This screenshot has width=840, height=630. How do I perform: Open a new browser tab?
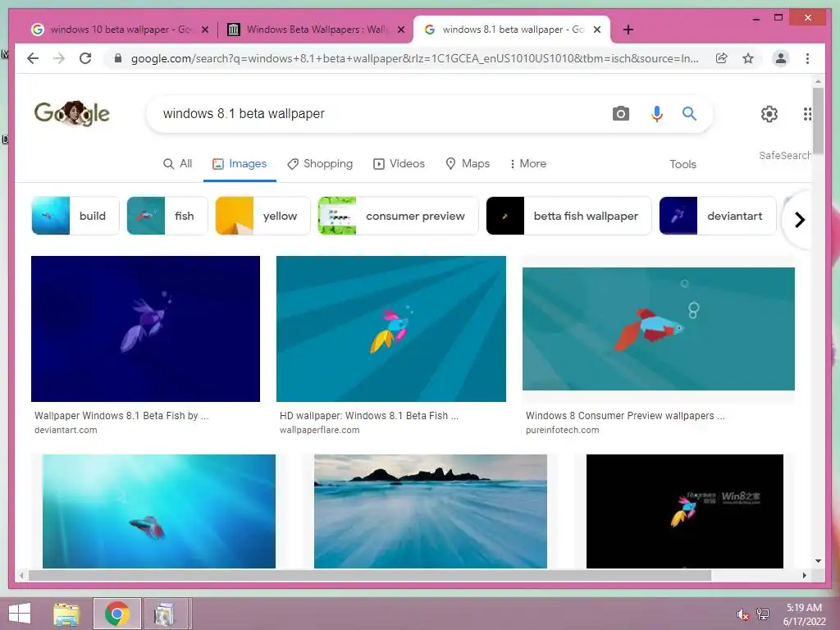[x=628, y=30]
